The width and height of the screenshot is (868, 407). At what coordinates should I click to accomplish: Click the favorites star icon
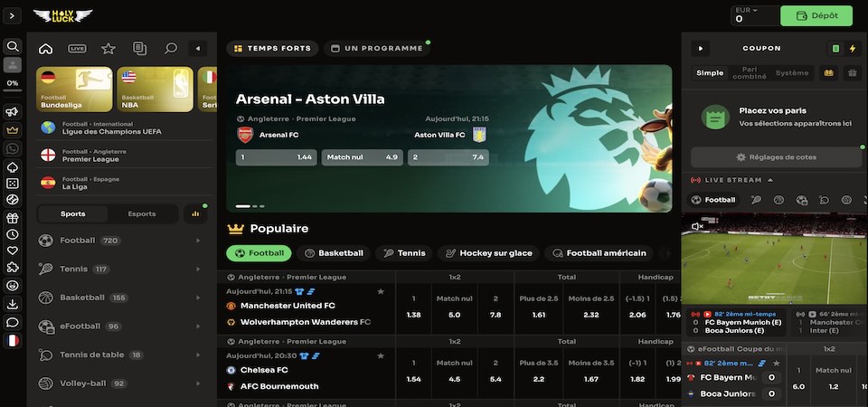click(108, 49)
